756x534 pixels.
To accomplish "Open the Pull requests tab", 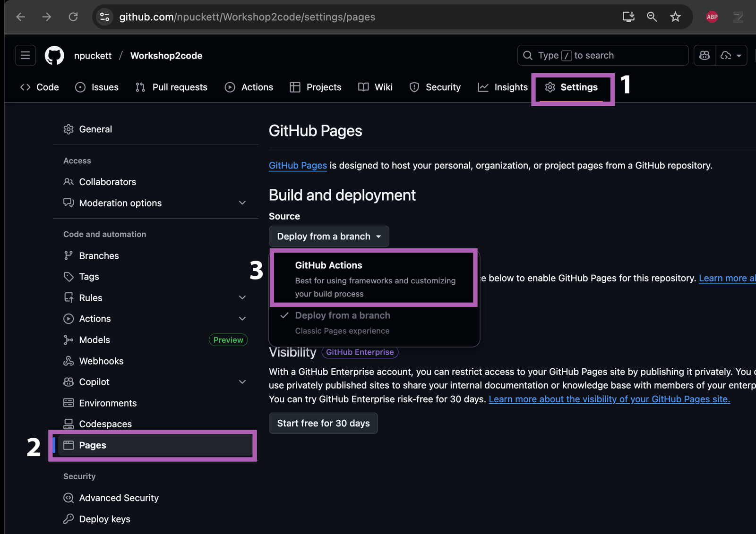I will [172, 87].
